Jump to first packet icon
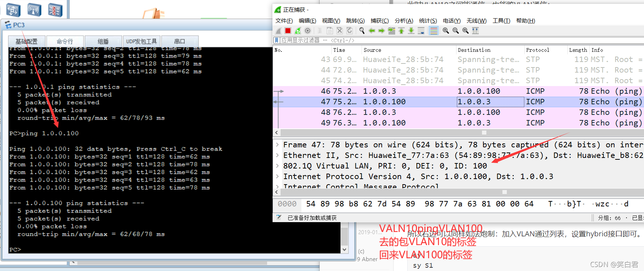The width and height of the screenshot is (644, 271). (401, 31)
